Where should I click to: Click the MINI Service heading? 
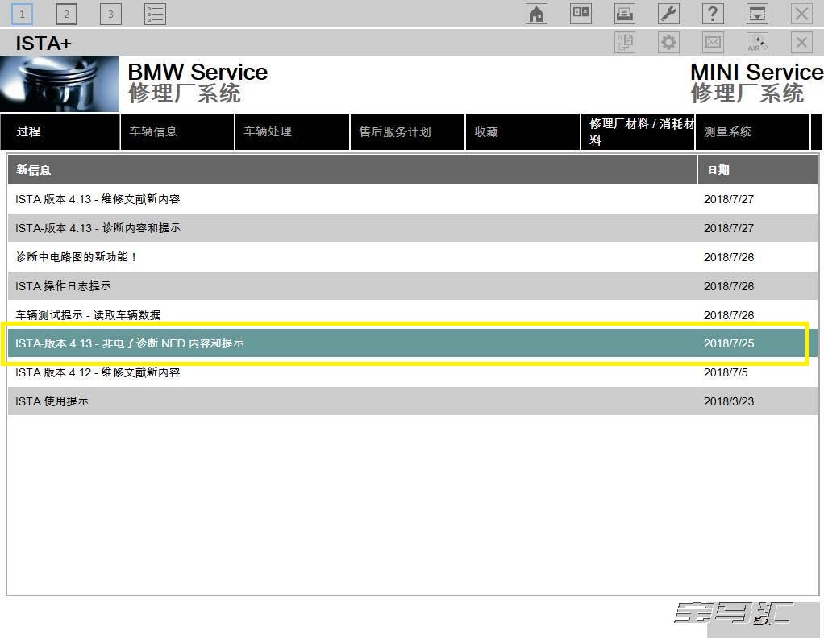(757, 72)
